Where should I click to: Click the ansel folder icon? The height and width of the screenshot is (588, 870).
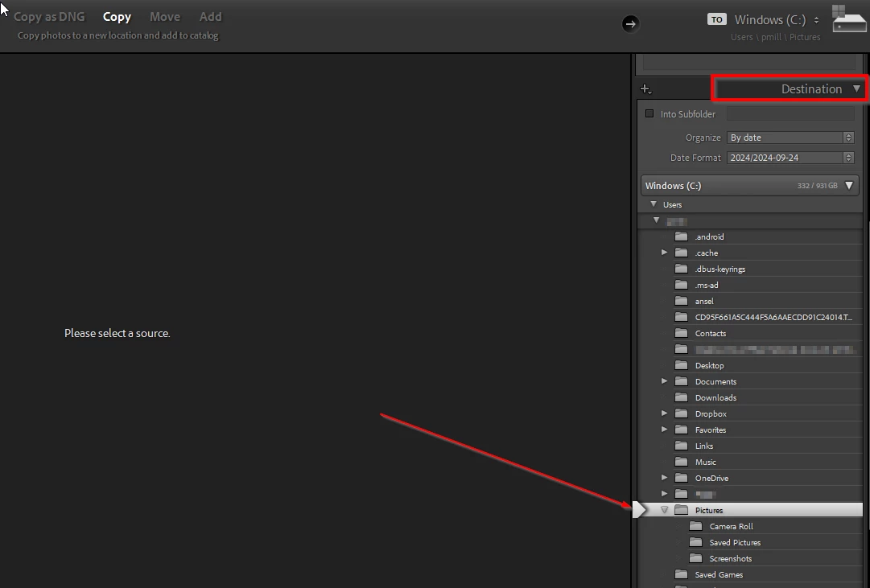tap(682, 301)
